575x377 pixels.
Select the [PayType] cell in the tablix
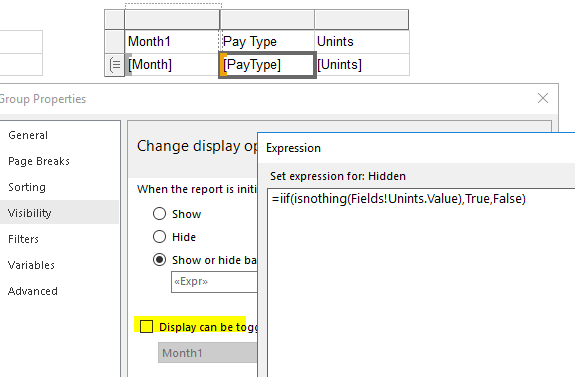coord(267,65)
